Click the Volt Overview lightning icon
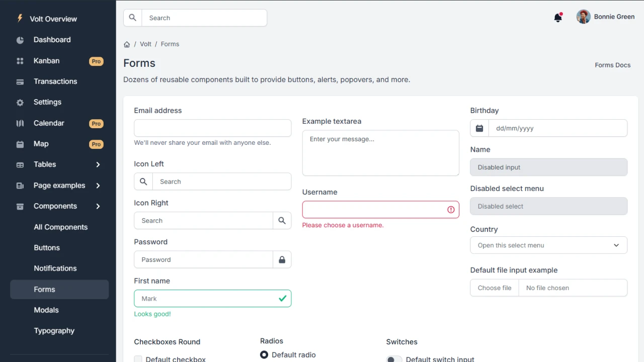This screenshot has height=362, width=644. click(20, 19)
